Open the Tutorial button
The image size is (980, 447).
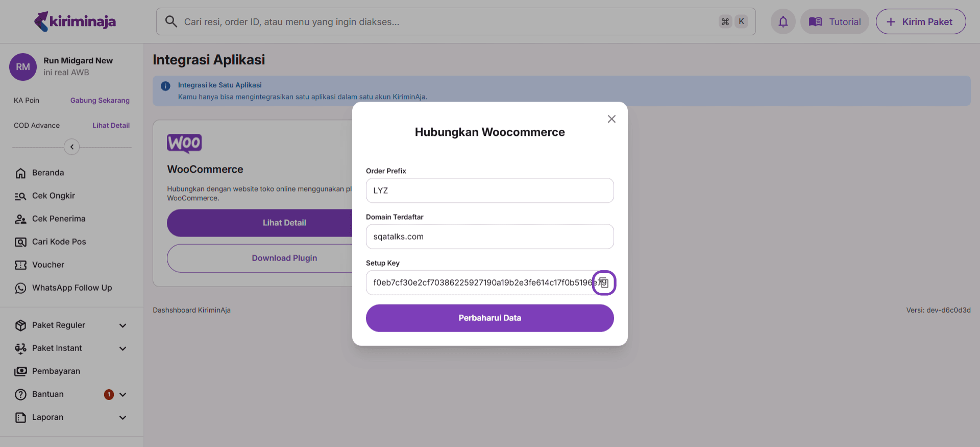point(835,22)
